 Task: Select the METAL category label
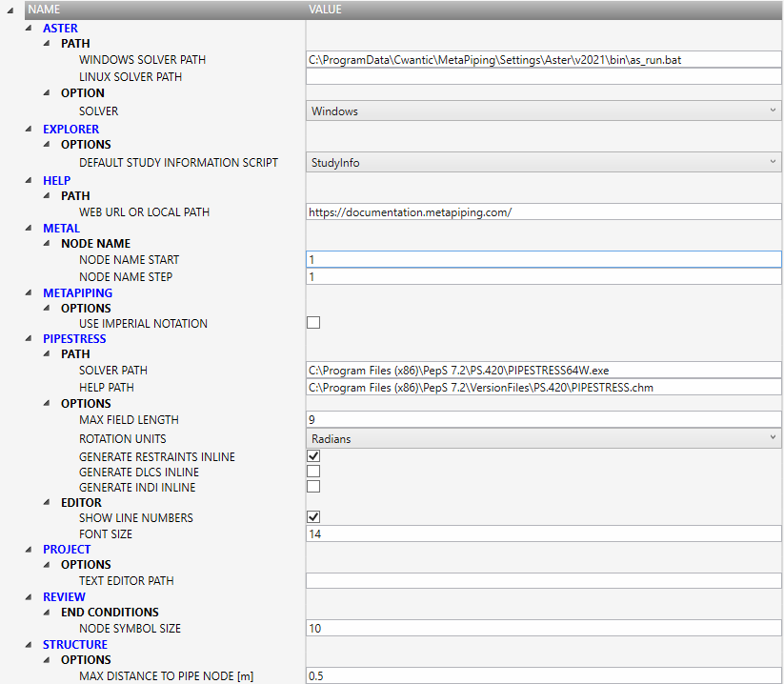pos(62,228)
